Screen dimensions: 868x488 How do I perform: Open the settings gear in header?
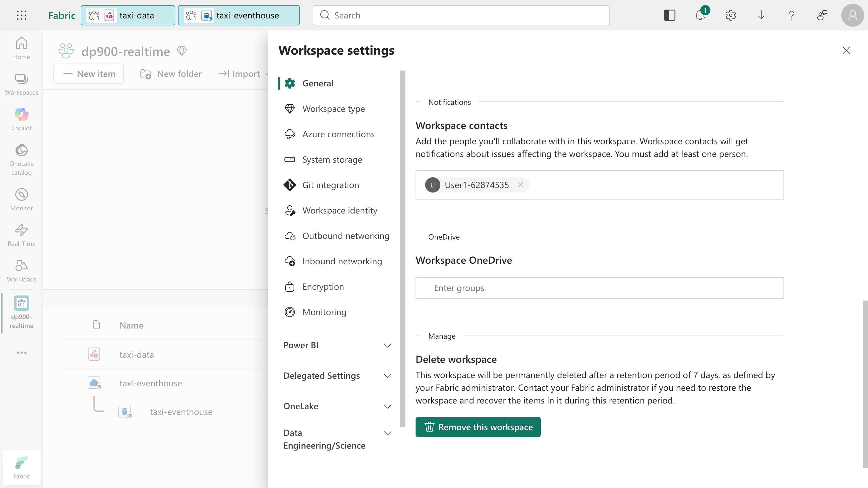click(x=730, y=15)
